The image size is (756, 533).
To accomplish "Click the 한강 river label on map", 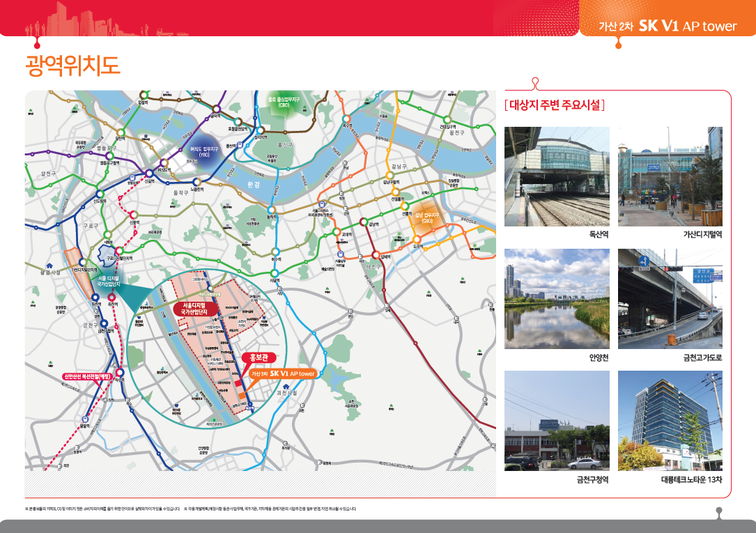I will (x=254, y=185).
